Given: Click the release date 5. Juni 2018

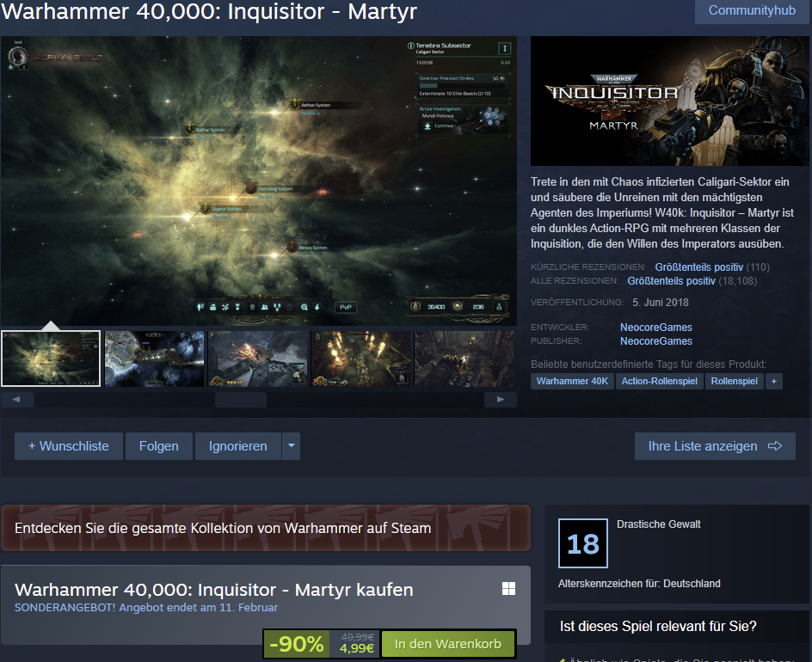Looking at the screenshot, I should pos(661,303).
